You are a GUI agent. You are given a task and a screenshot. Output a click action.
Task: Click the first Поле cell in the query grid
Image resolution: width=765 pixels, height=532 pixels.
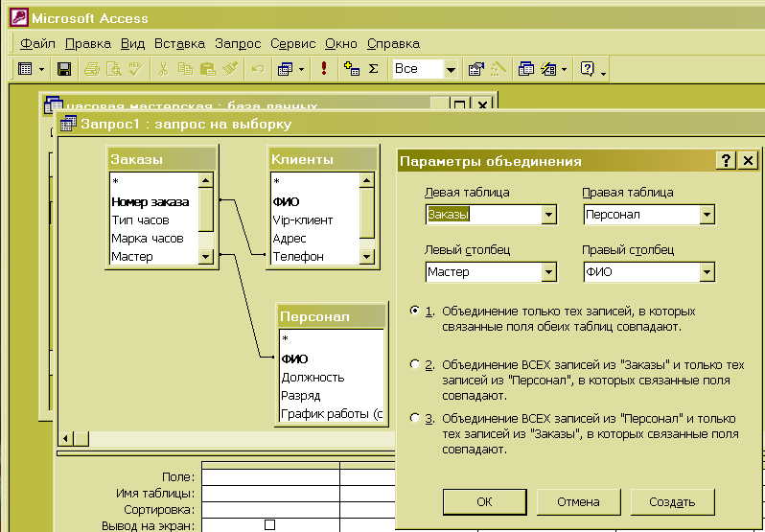pyautogui.click(x=270, y=477)
